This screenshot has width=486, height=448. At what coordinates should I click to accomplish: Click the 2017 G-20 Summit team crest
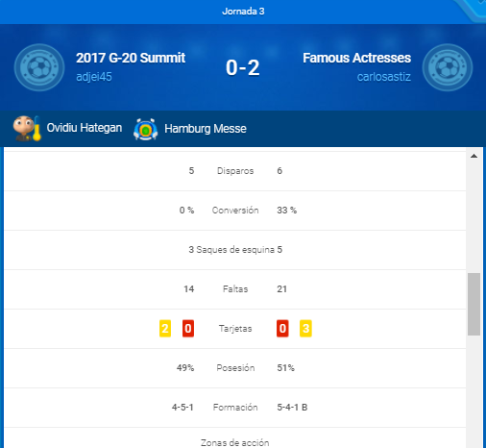[x=39, y=67]
